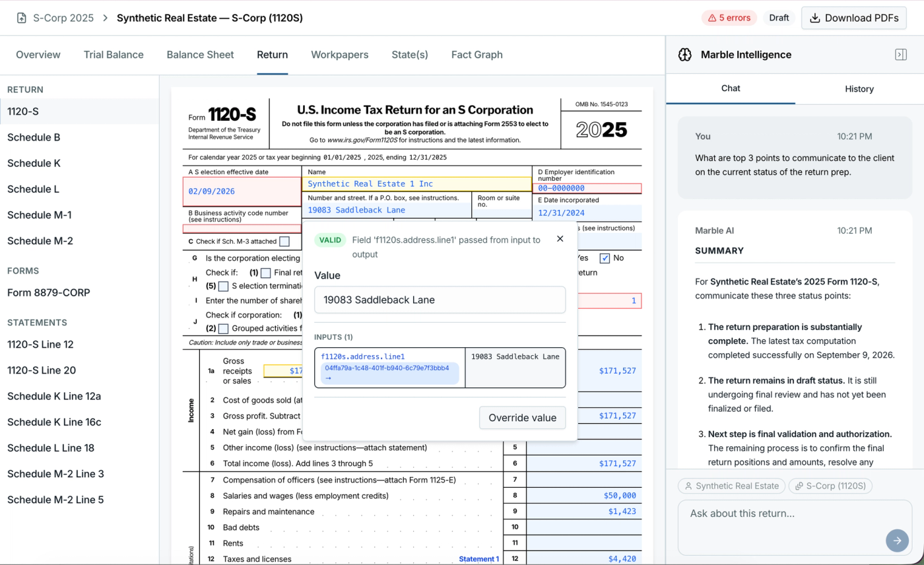The height and width of the screenshot is (565, 924).
Task: Click the corporation Name field
Action: [417, 184]
